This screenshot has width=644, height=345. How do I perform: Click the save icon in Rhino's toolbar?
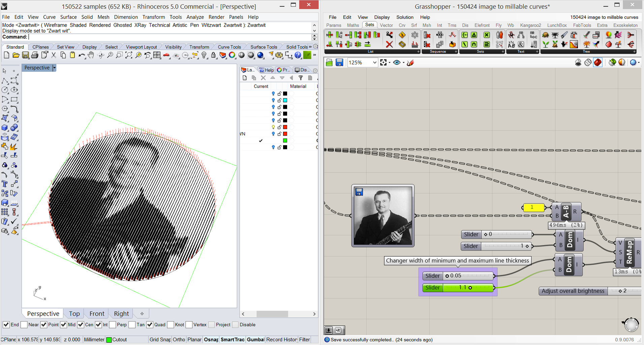(25, 55)
